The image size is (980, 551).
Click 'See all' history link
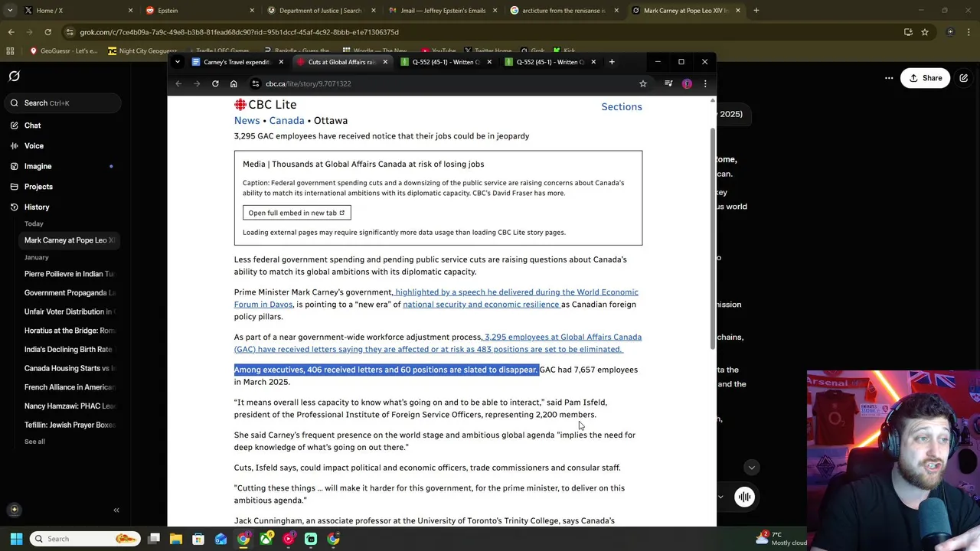tap(34, 442)
